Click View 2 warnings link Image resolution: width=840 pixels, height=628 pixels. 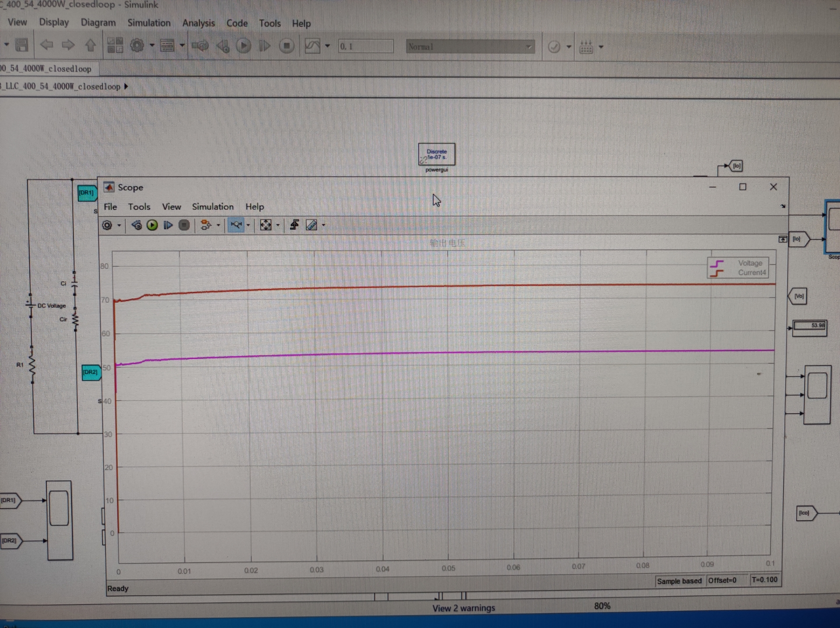pos(463,608)
